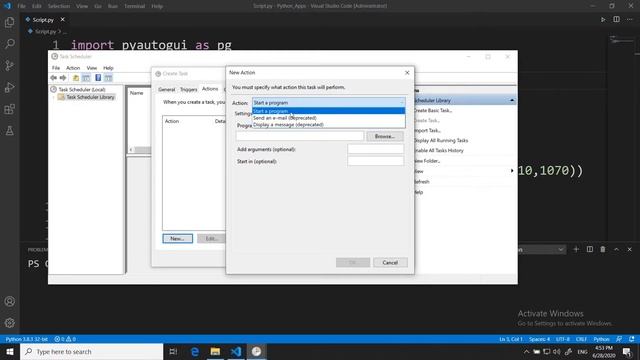Click Start in (optional) input field
Viewport: 640px width, 360px height.
376,161
